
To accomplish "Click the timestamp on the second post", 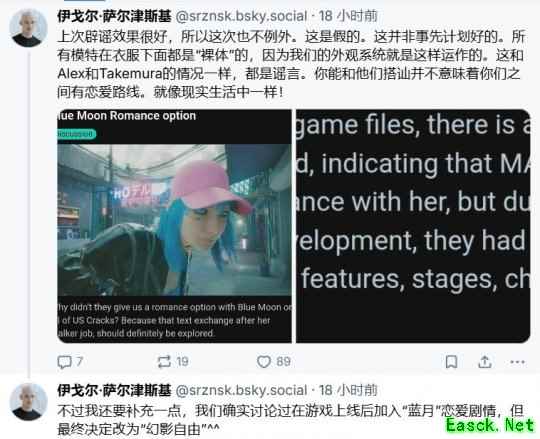I will click(x=348, y=390).
